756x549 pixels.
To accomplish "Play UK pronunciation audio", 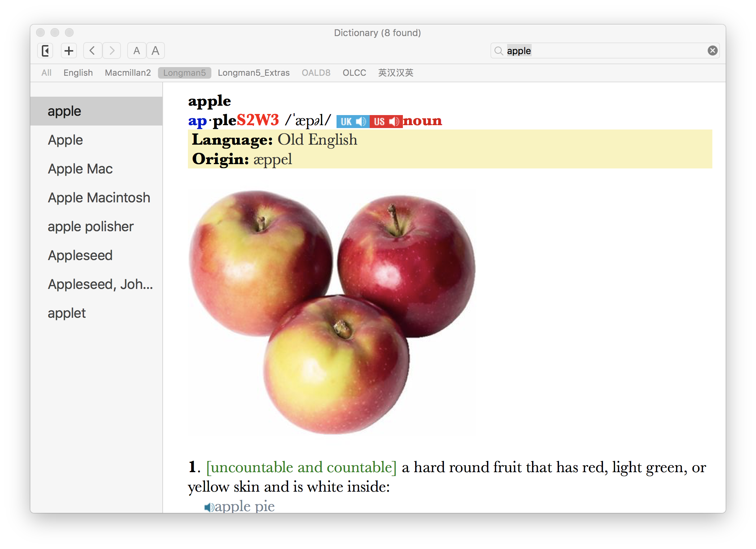I will pos(353,122).
